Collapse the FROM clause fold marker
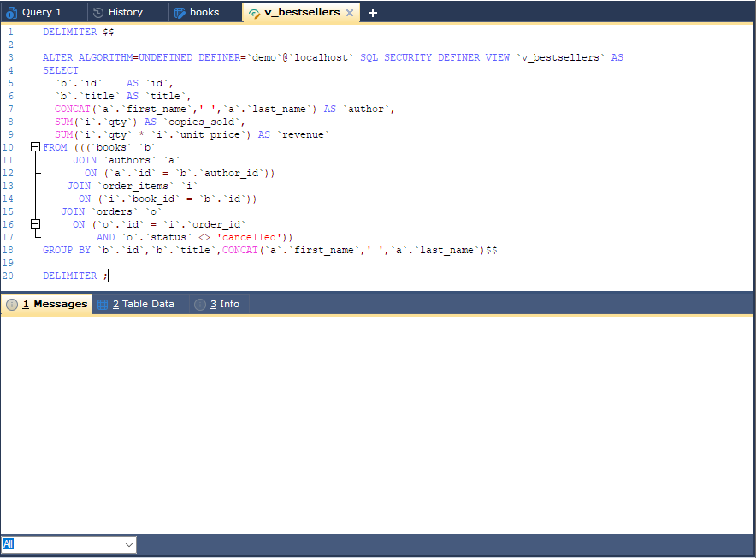The height and width of the screenshot is (558, 756). [35, 146]
